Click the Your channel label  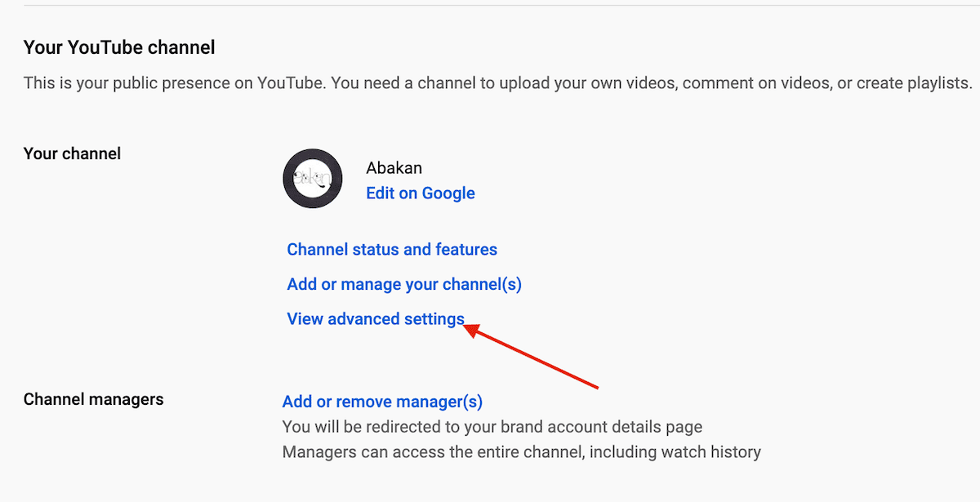[73, 153]
